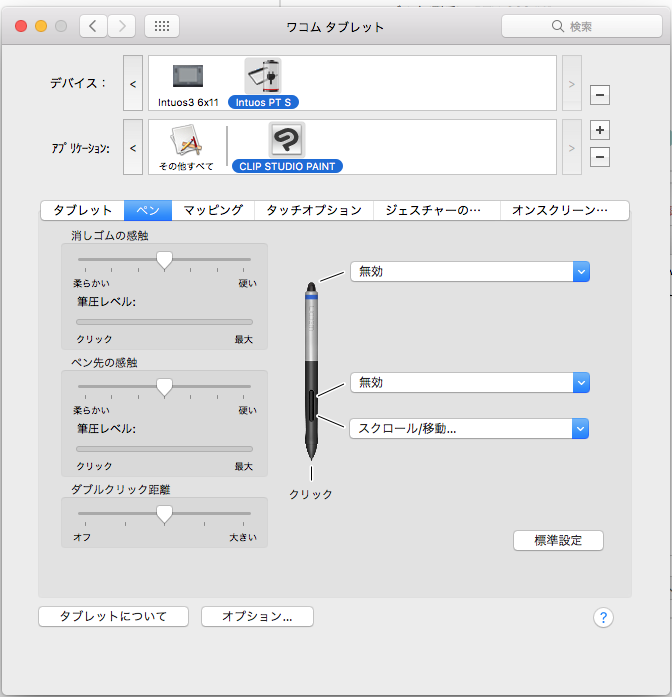Click the show all grid icon
This screenshot has height=697, width=672.
162,26
